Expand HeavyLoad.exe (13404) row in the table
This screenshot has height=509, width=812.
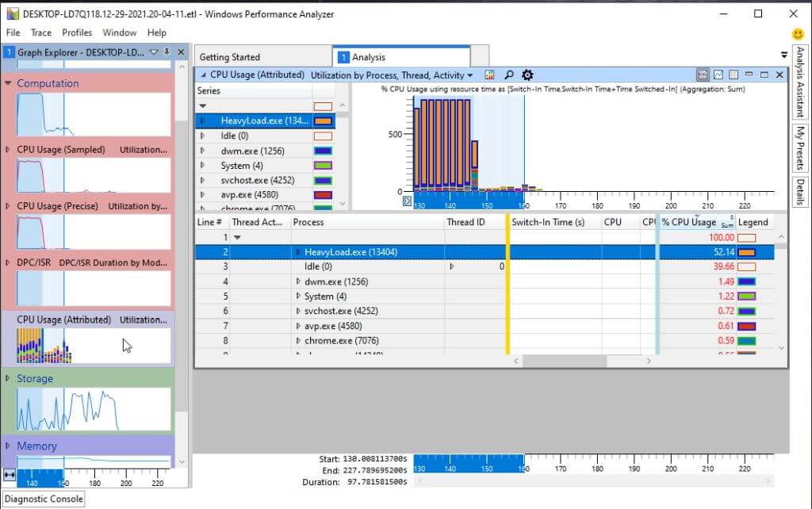click(x=298, y=252)
